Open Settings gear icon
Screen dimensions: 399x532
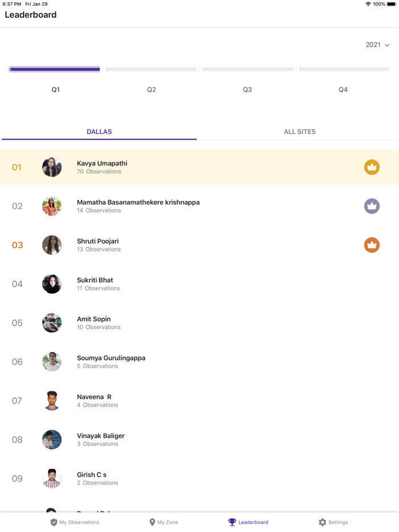coord(320,522)
